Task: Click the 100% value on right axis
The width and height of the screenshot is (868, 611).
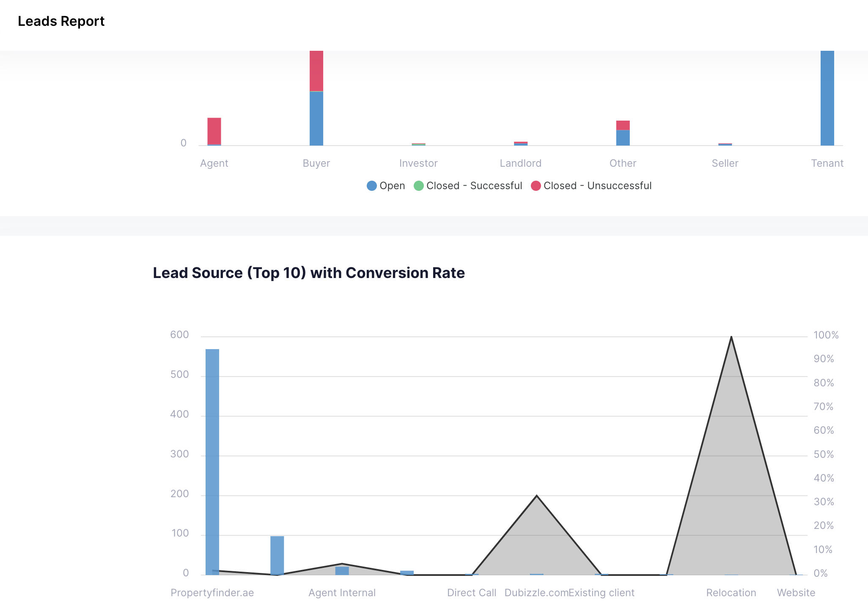Action: pyautogui.click(x=826, y=335)
